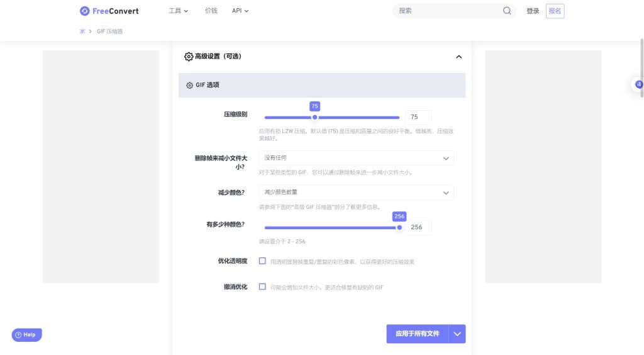
Task: Click the 压缩级别 slider handle
Action: [x=315, y=117]
